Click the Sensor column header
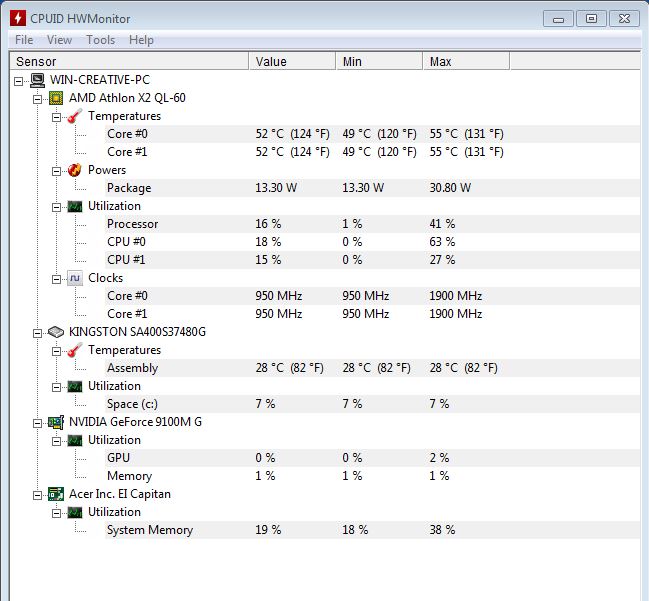 [x=129, y=61]
